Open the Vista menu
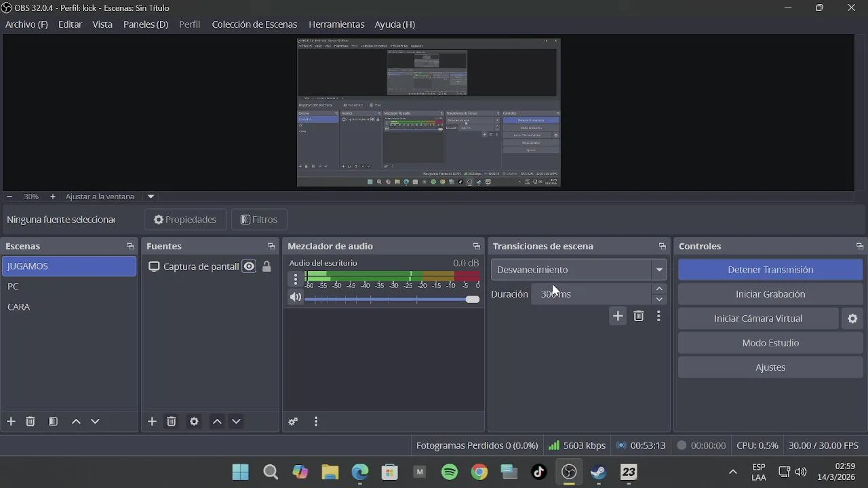 click(102, 24)
